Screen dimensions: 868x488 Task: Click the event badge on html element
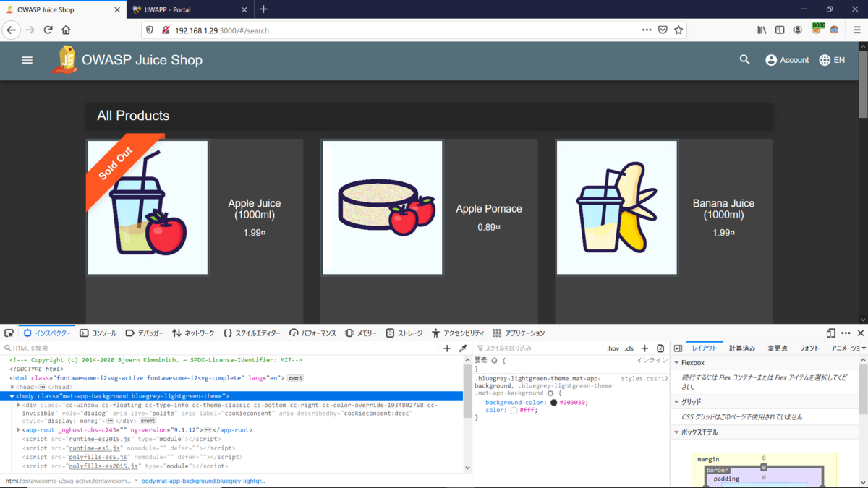[295, 378]
